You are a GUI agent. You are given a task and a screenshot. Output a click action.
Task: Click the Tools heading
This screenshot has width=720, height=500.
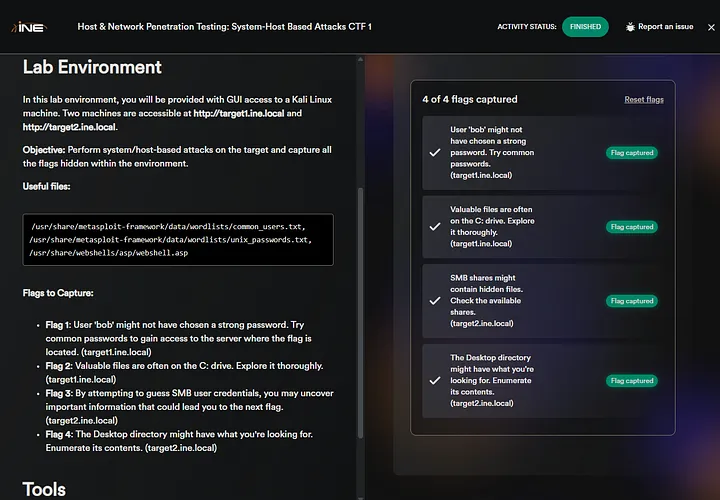click(x=44, y=489)
